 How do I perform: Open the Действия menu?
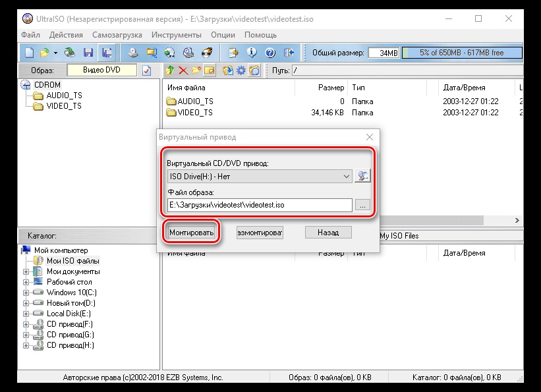(66, 35)
